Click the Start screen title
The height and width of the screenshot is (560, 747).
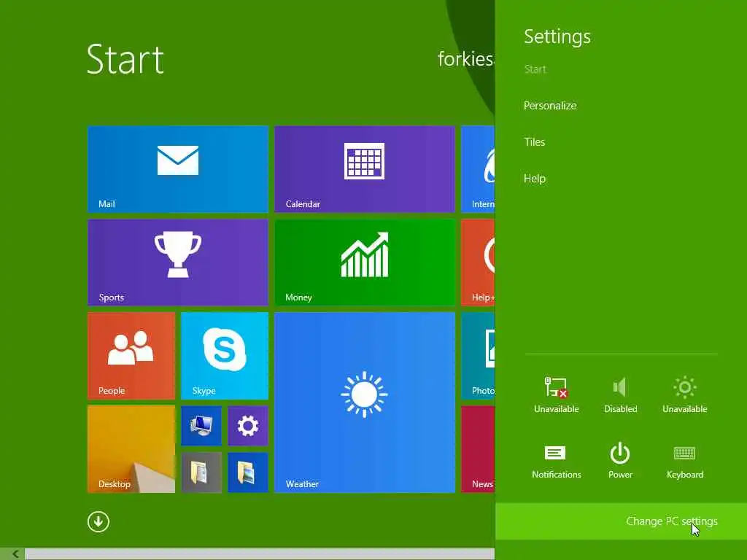click(125, 59)
